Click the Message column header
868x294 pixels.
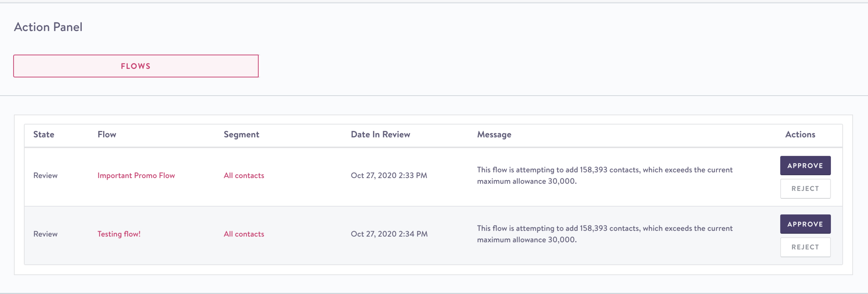coord(494,135)
